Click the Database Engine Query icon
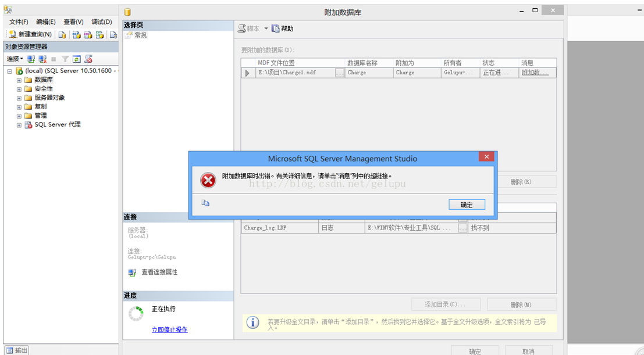 62,35
